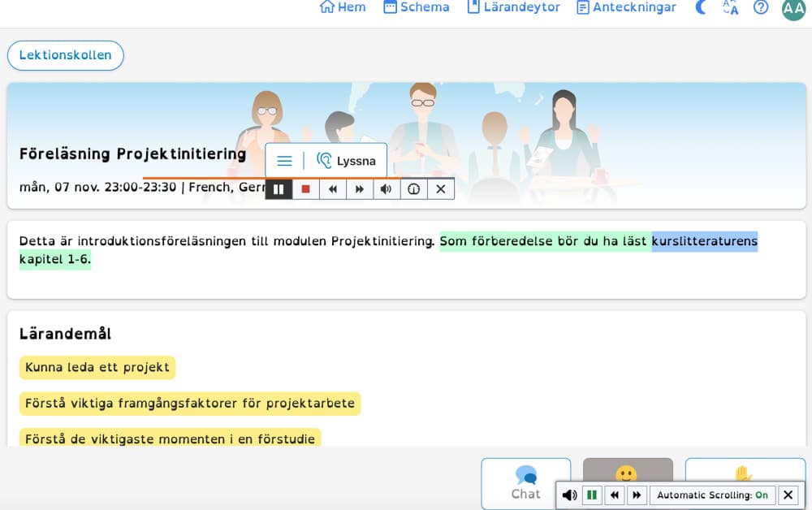This screenshot has height=510, width=812.
Task: Skip forward in the Lyssna player toolbar
Action: pos(360,189)
